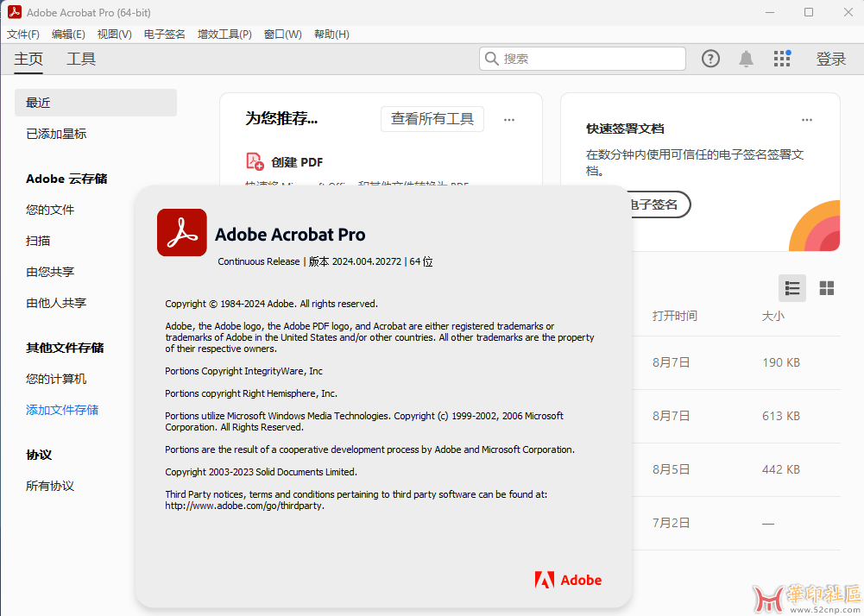This screenshot has height=616, width=864.
Task: Select 已添加星标 in the sidebar
Action: 56,134
